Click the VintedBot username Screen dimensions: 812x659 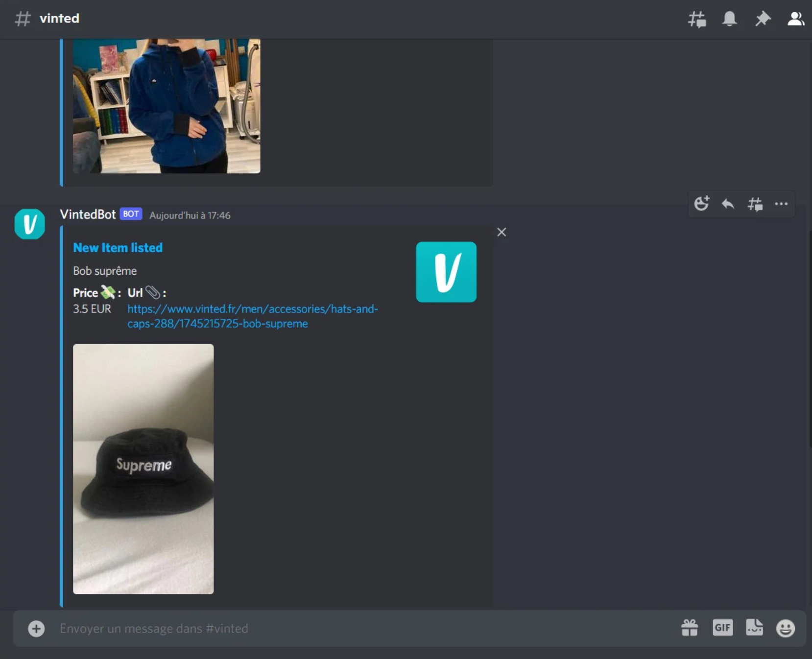88,214
